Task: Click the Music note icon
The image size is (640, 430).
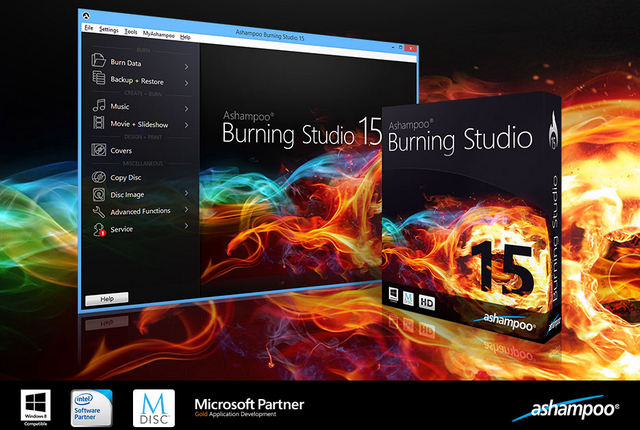Action: coord(98,106)
